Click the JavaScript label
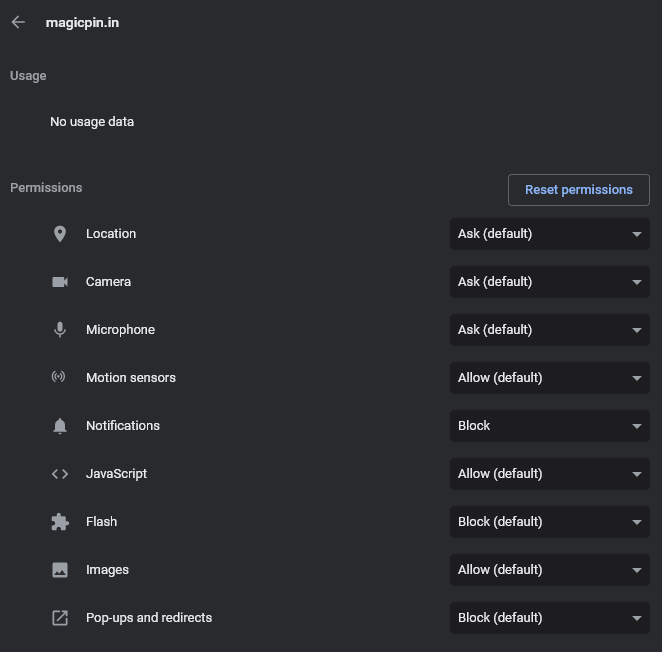The height and width of the screenshot is (652, 662). (117, 474)
